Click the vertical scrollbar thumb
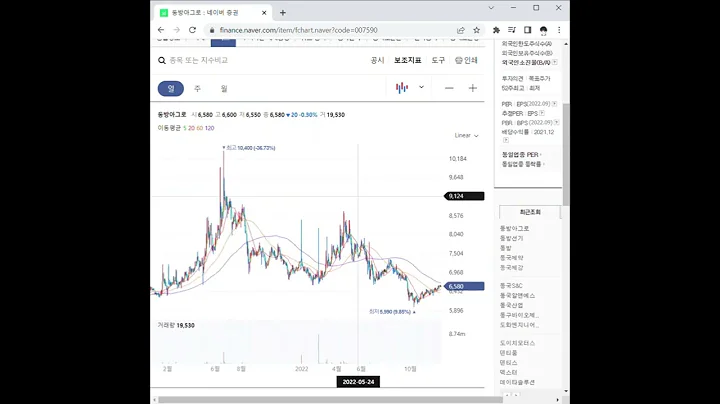This screenshot has width=720, height=404. (566, 154)
